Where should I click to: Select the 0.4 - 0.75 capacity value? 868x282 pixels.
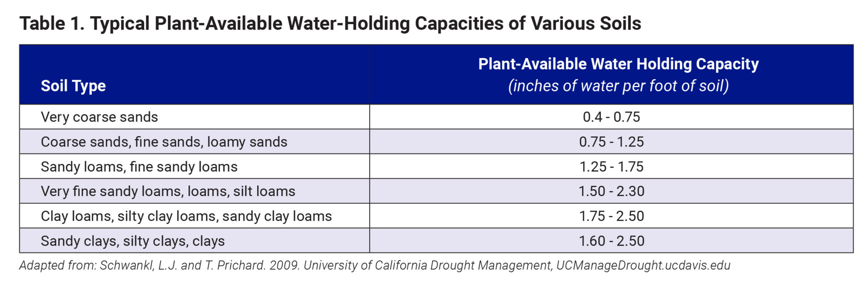click(x=611, y=117)
